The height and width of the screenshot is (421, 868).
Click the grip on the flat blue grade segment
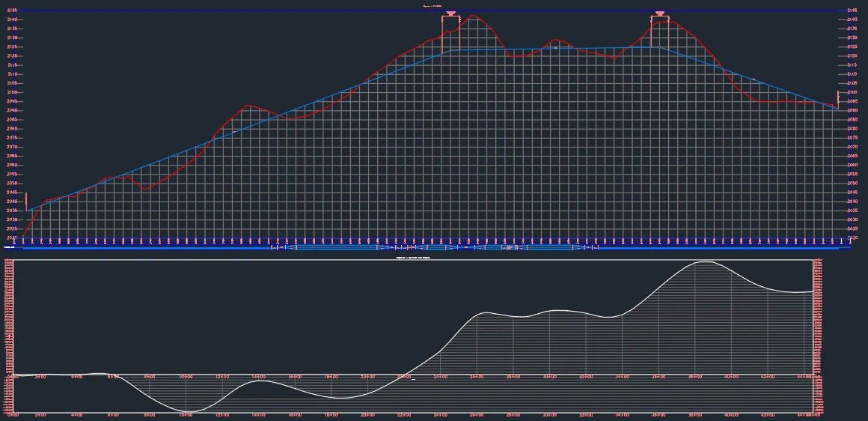[x=555, y=48]
